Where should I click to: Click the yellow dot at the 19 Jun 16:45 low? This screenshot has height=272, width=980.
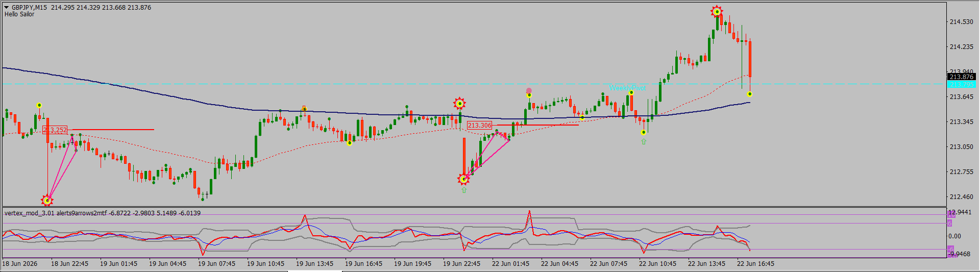(349, 143)
